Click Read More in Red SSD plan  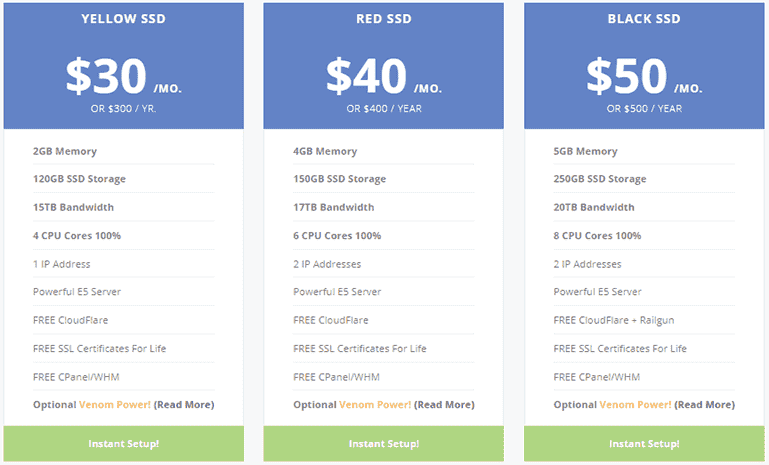click(444, 405)
